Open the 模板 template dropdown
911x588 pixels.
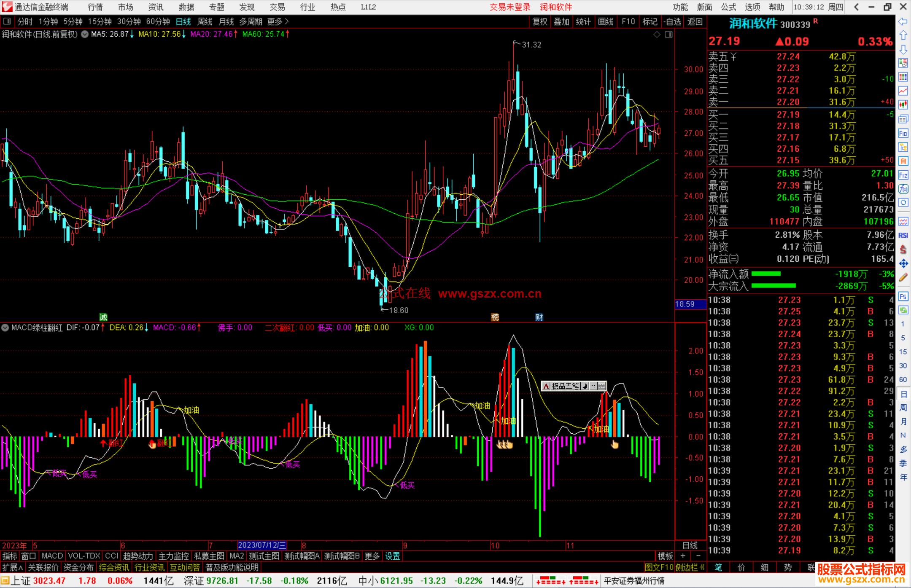(665, 556)
